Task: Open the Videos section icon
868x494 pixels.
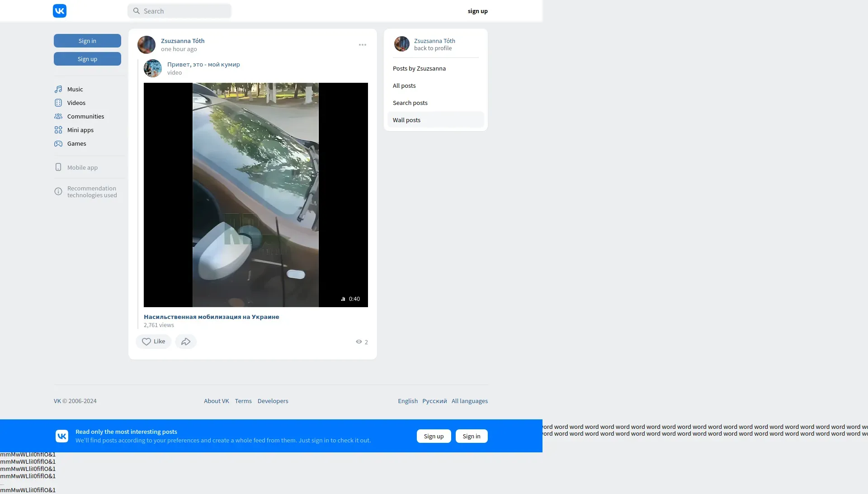Action: point(58,103)
